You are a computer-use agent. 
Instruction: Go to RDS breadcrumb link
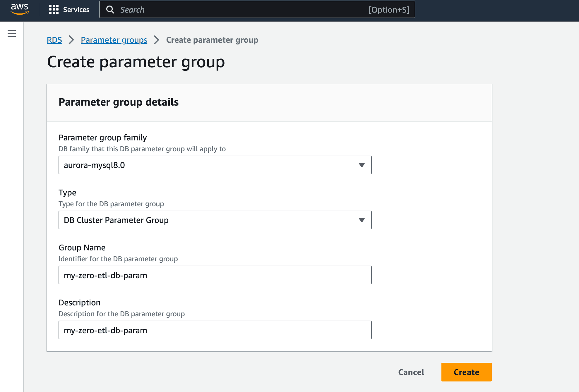click(x=54, y=40)
